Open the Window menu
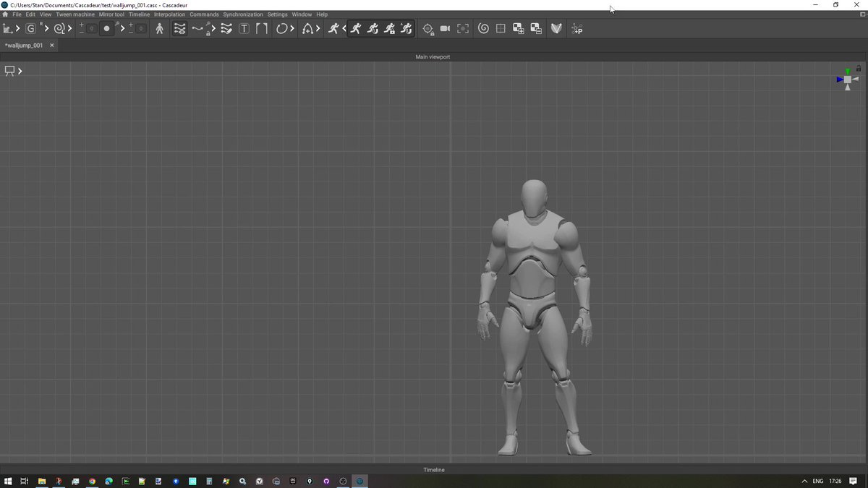 302,14
